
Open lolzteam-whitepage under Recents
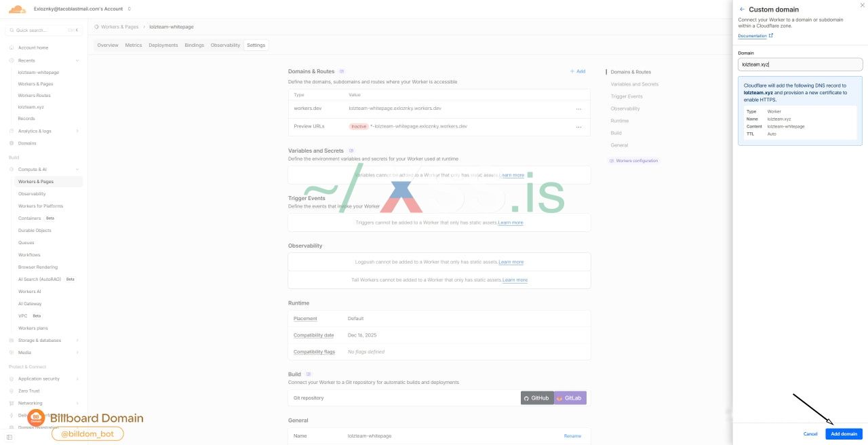point(38,72)
